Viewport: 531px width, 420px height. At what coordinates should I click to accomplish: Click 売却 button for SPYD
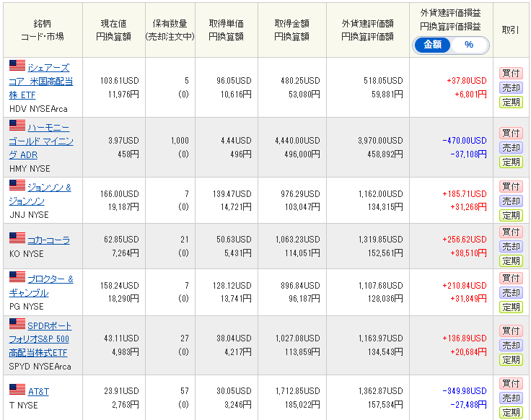tap(511, 345)
